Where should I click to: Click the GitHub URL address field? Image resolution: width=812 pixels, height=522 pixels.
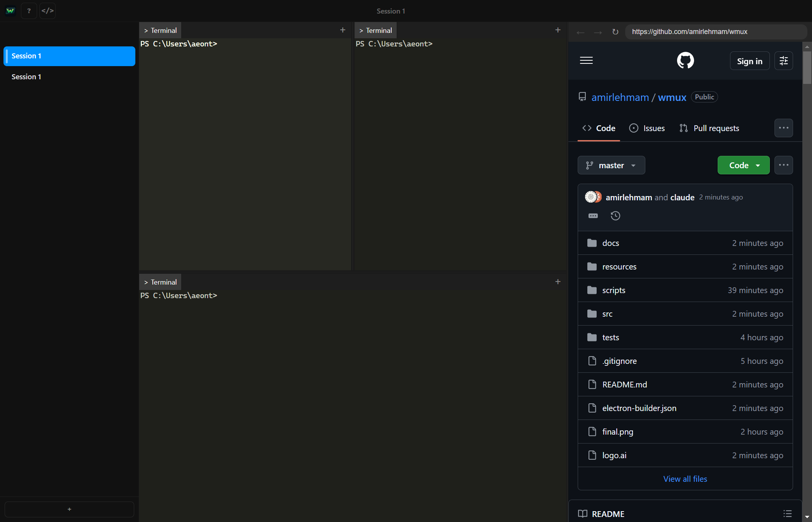click(x=715, y=32)
